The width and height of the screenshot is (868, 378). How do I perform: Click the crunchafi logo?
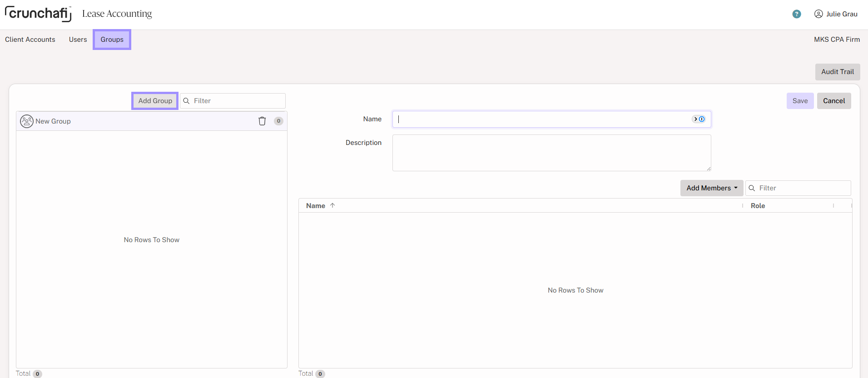[x=38, y=14]
